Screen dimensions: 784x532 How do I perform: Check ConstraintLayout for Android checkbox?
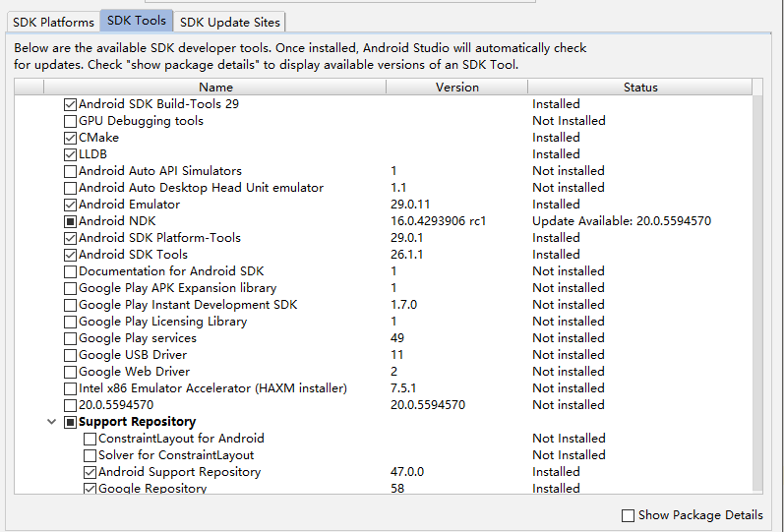coord(90,439)
